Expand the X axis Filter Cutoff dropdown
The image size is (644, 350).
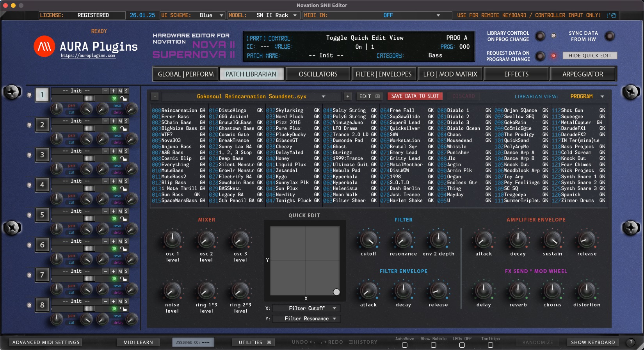point(306,308)
